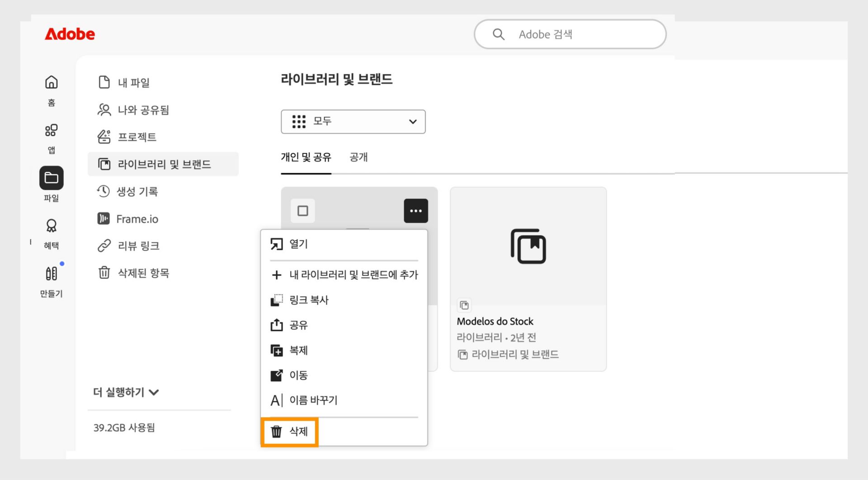
Task: Click the Modelos do Stock title
Action: (x=495, y=322)
